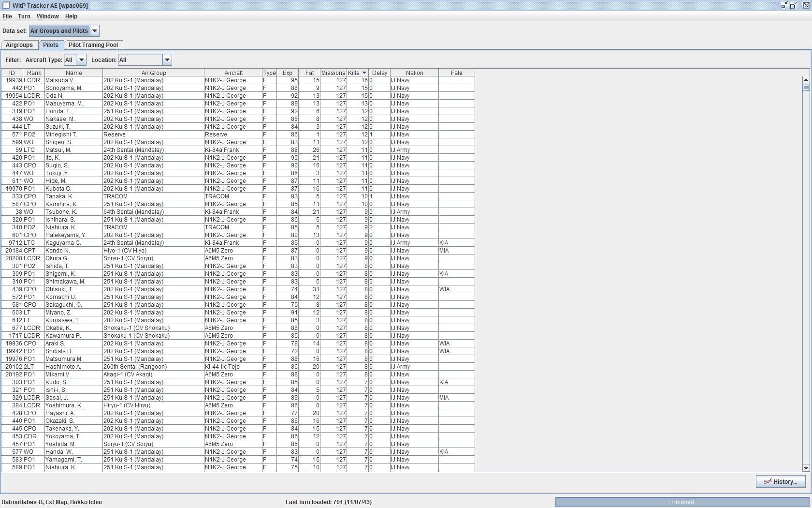Click the Finished progress bar
This screenshot has width=812, height=508.
682,502
